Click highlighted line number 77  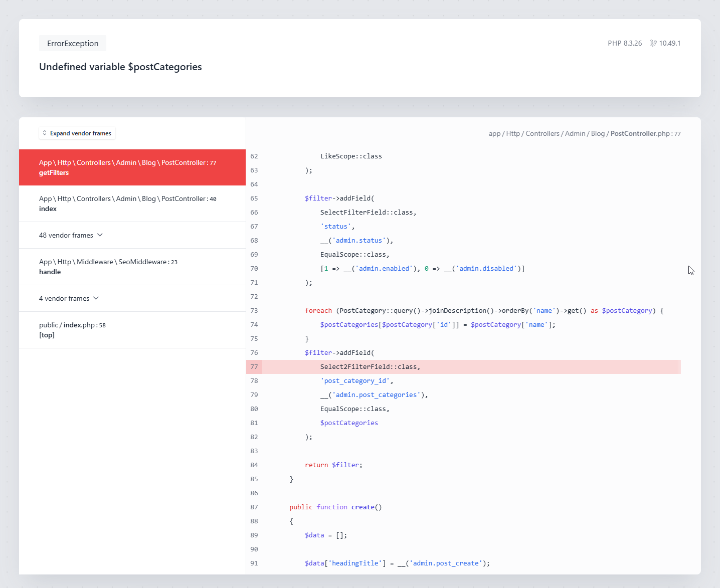tap(254, 367)
